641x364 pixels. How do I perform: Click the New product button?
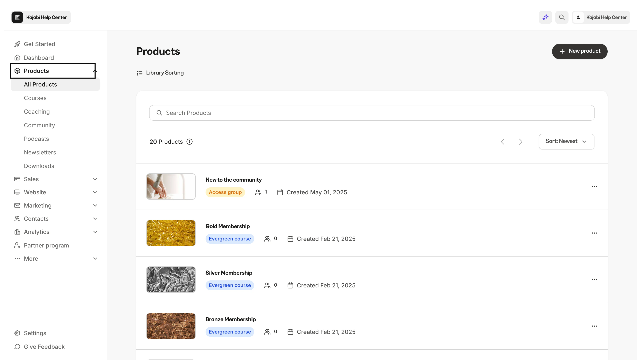coord(579,51)
